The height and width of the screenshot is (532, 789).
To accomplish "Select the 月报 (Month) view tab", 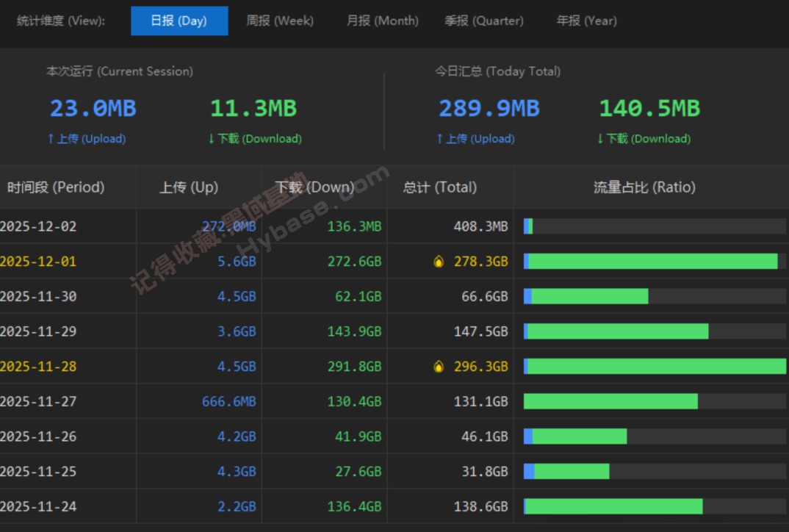I will 382,21.
